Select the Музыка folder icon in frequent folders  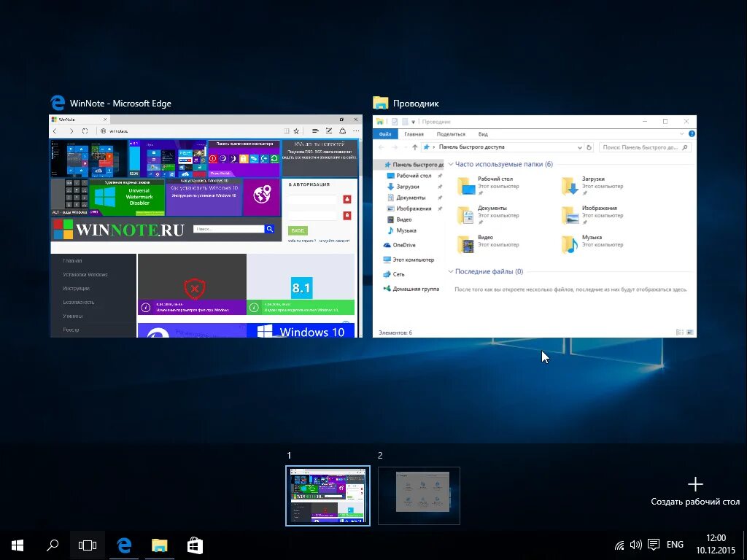coord(570,244)
